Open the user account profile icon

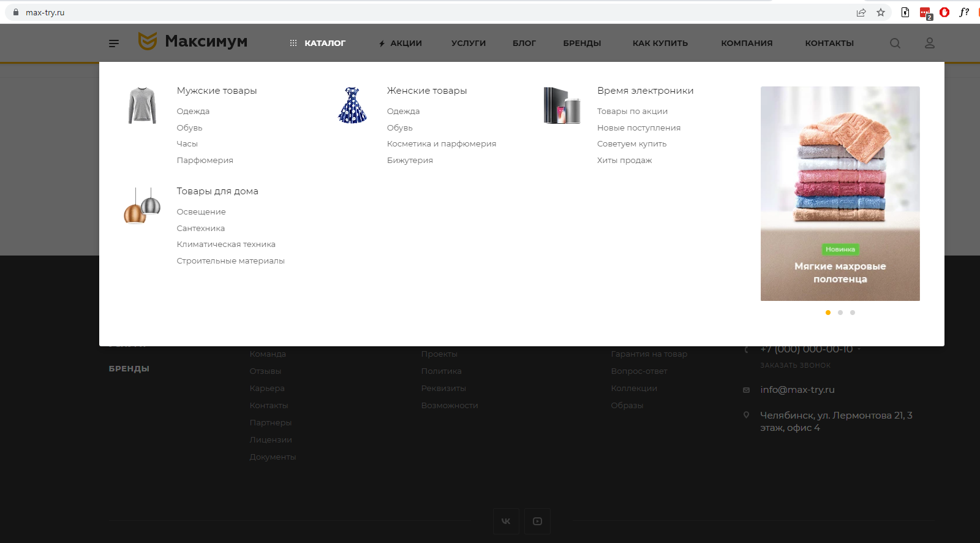tap(929, 43)
